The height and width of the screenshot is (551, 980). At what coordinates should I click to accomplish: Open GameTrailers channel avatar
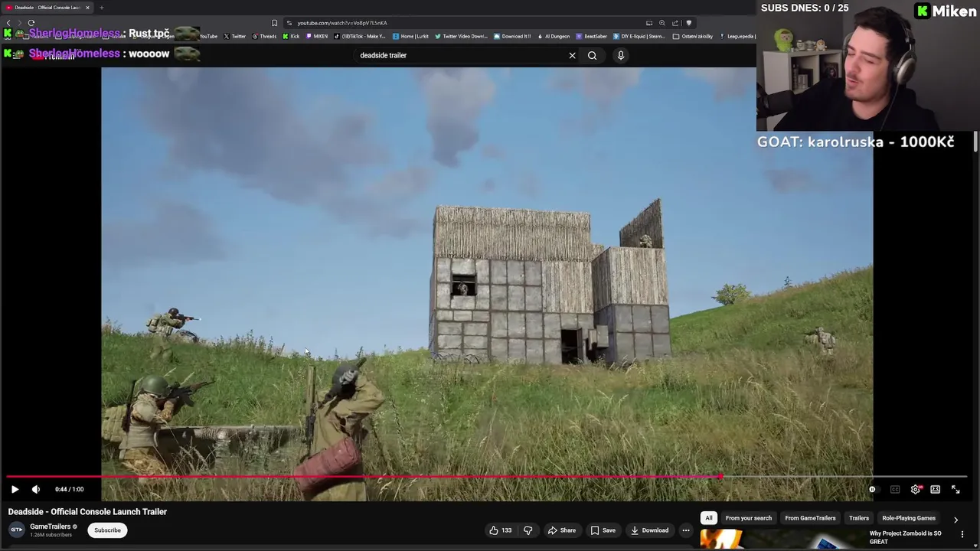(16, 530)
